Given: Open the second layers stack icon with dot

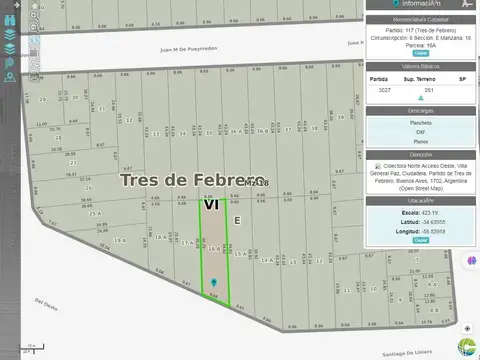Looking at the screenshot, I should pyautogui.click(x=10, y=48).
